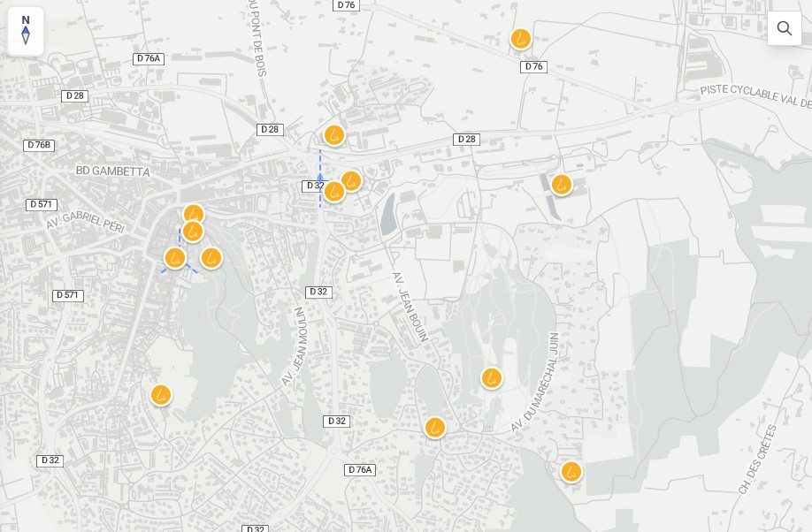Click the BD GAMBETTA street label

point(112,171)
